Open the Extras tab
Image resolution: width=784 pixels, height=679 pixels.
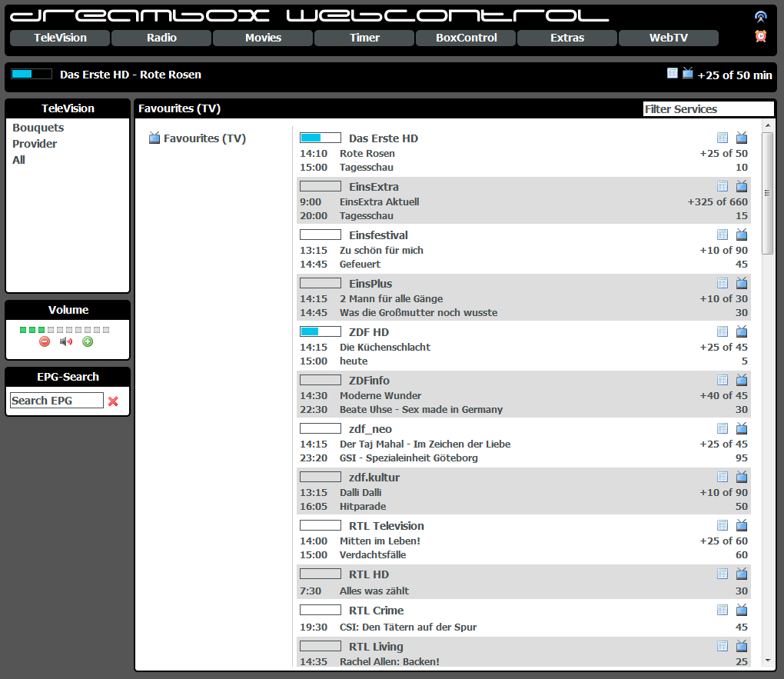click(567, 38)
